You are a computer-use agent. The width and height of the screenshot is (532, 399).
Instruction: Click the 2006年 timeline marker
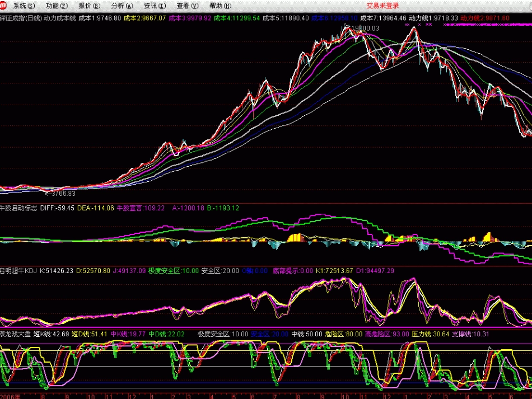tap(10, 396)
